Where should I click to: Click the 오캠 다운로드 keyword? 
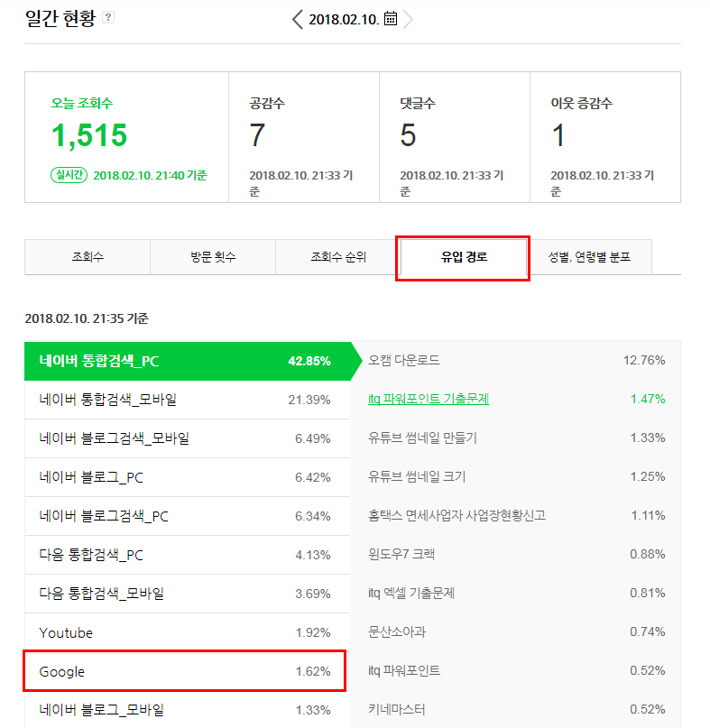[x=404, y=360]
